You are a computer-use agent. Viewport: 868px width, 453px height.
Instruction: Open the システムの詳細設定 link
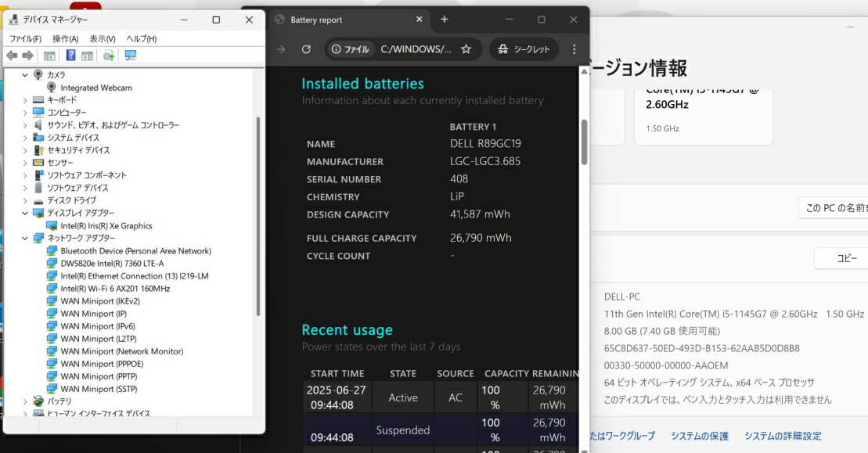[783, 436]
